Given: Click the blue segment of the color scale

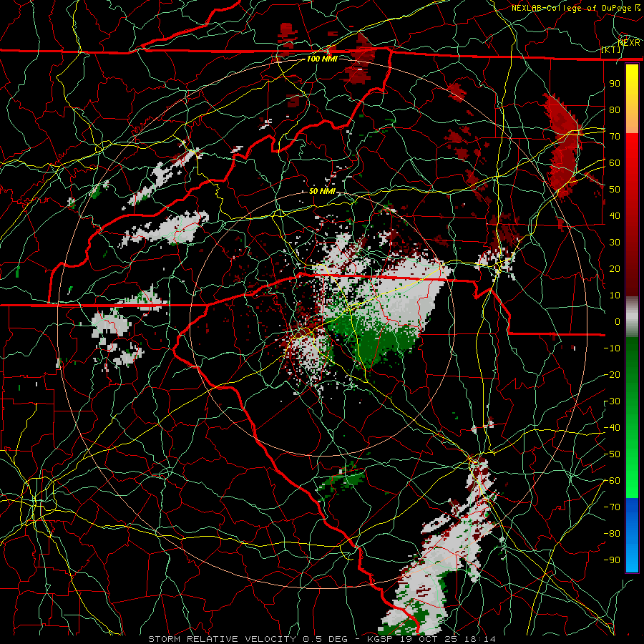Looking at the screenshot, I should pyautogui.click(x=632, y=535).
